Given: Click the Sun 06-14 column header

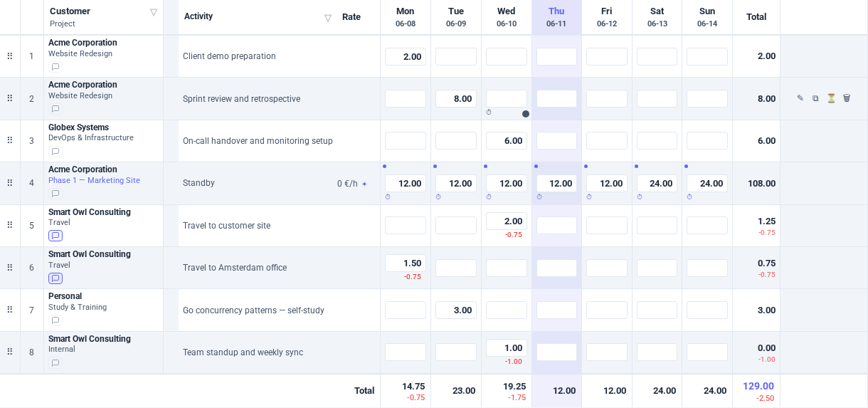Looking at the screenshot, I should coord(707,17).
